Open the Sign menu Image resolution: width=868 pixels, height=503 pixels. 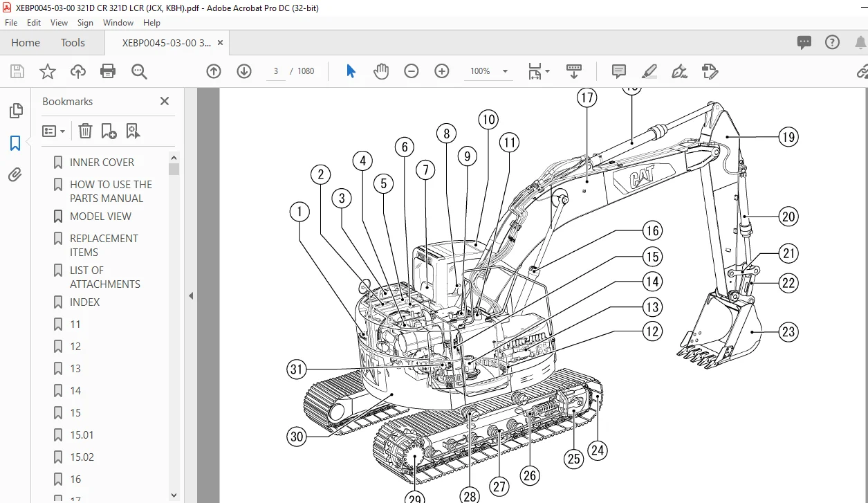(x=85, y=23)
